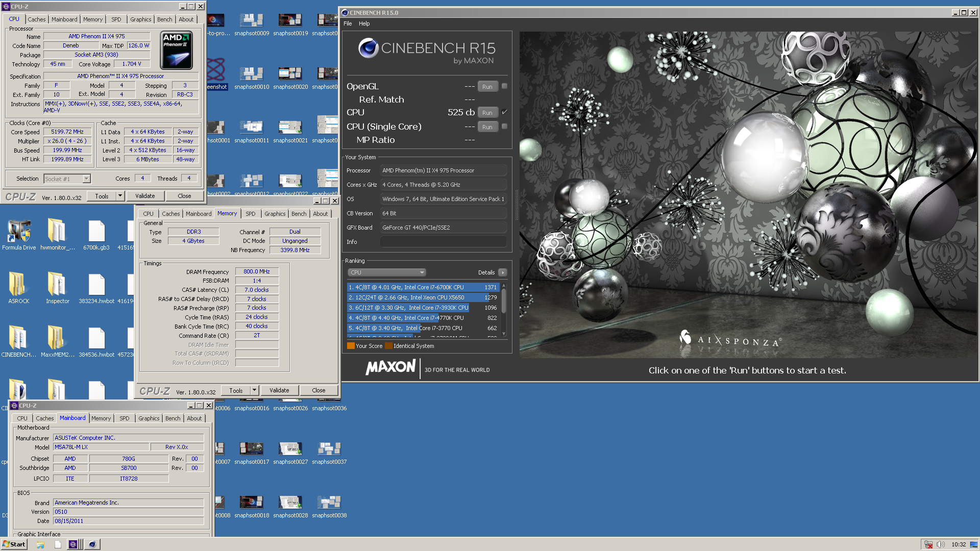980x551 pixels.
Task: Select snaphsot0021 desktop icon
Action: (x=290, y=132)
